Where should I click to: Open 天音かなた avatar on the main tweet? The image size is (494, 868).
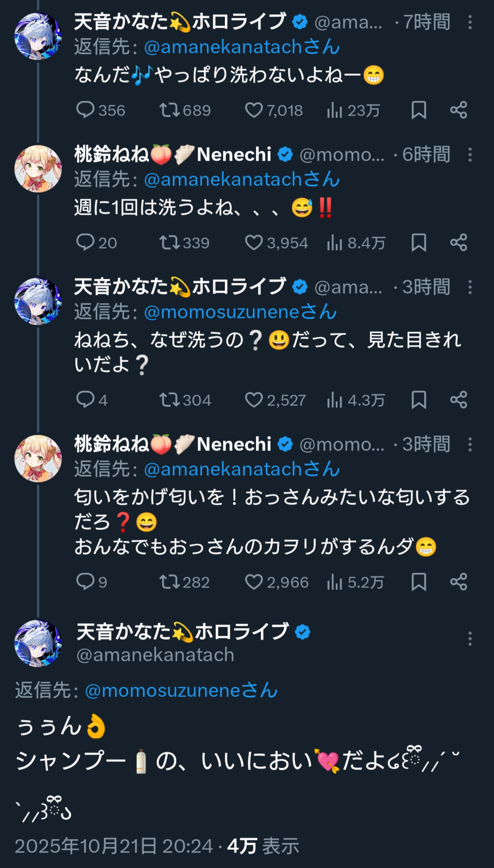point(38,644)
